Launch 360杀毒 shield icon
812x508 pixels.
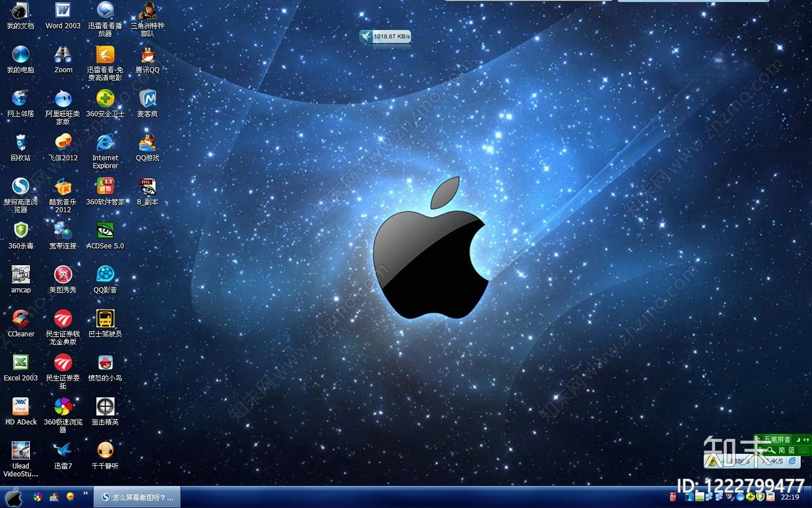20,236
